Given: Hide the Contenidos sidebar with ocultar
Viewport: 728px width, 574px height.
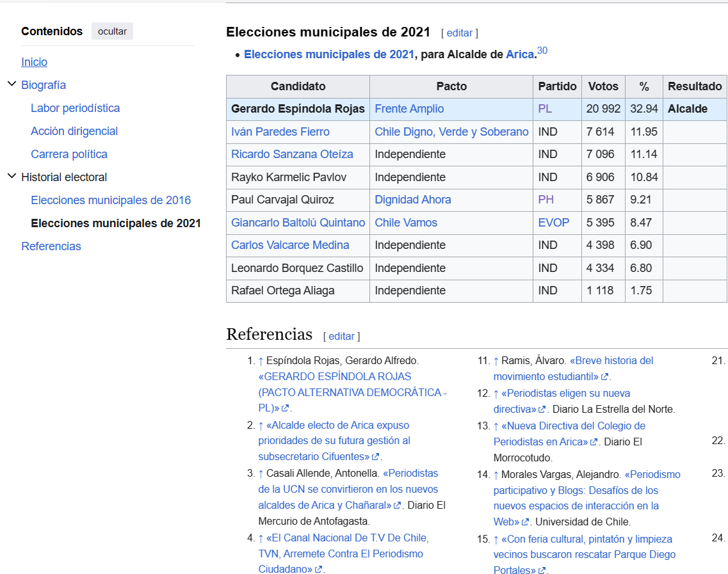Looking at the screenshot, I should point(112,31).
